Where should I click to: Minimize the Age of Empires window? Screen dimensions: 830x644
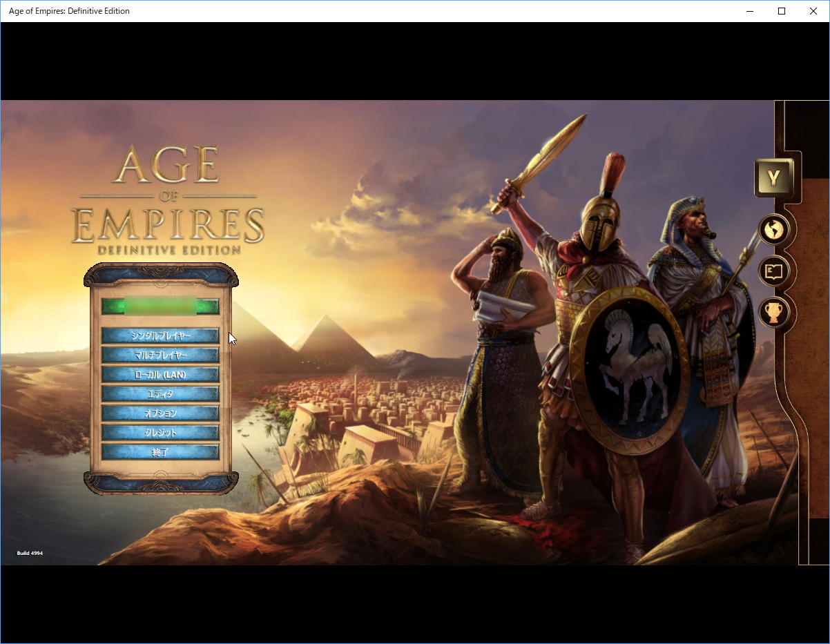(749, 10)
